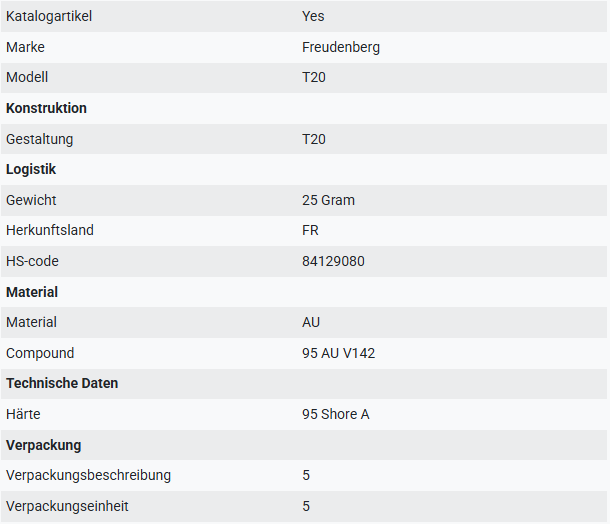
Task: Select the Herkunftsland FR value
Action: (x=310, y=230)
